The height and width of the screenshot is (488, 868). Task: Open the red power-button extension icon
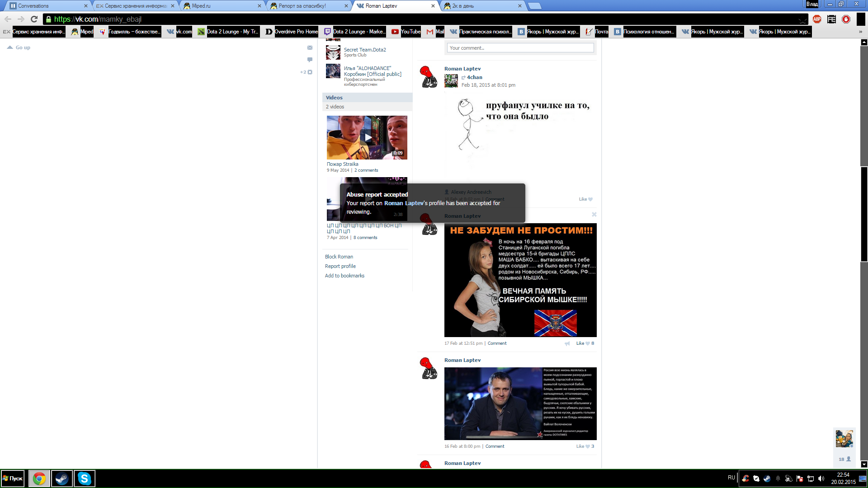(846, 19)
